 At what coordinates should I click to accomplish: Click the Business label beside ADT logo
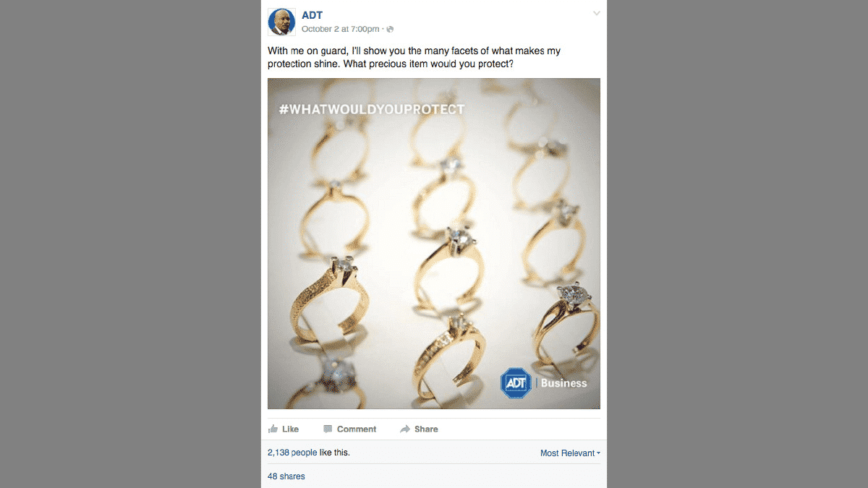563,383
